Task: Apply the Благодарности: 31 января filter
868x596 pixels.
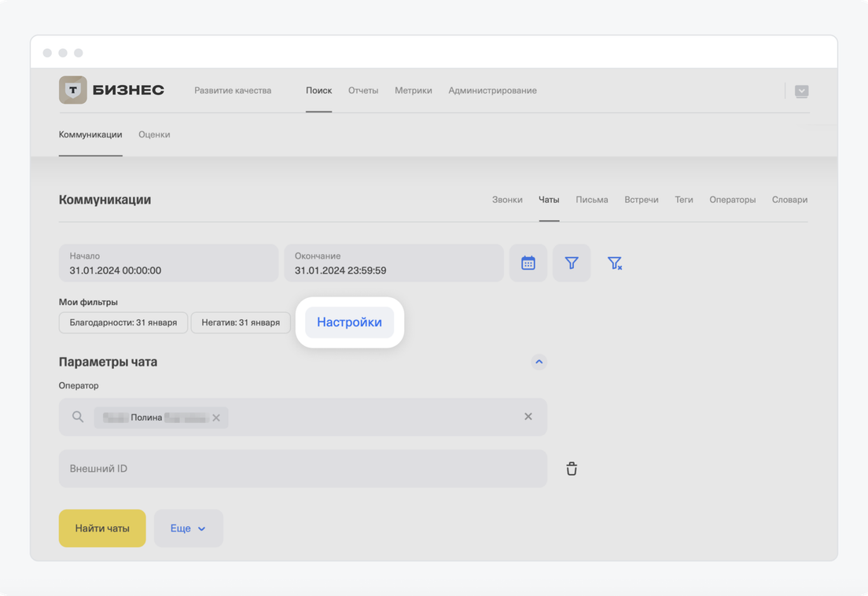Action: pos(123,322)
